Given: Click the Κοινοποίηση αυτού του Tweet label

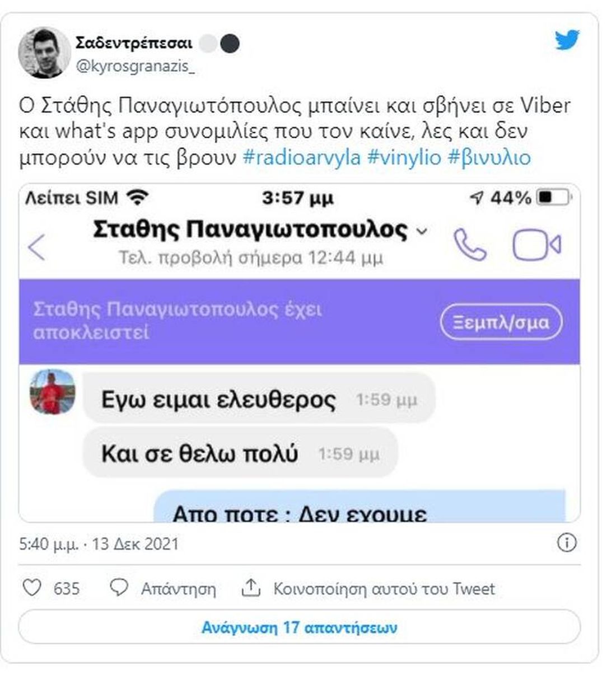Looking at the screenshot, I should [384, 588].
